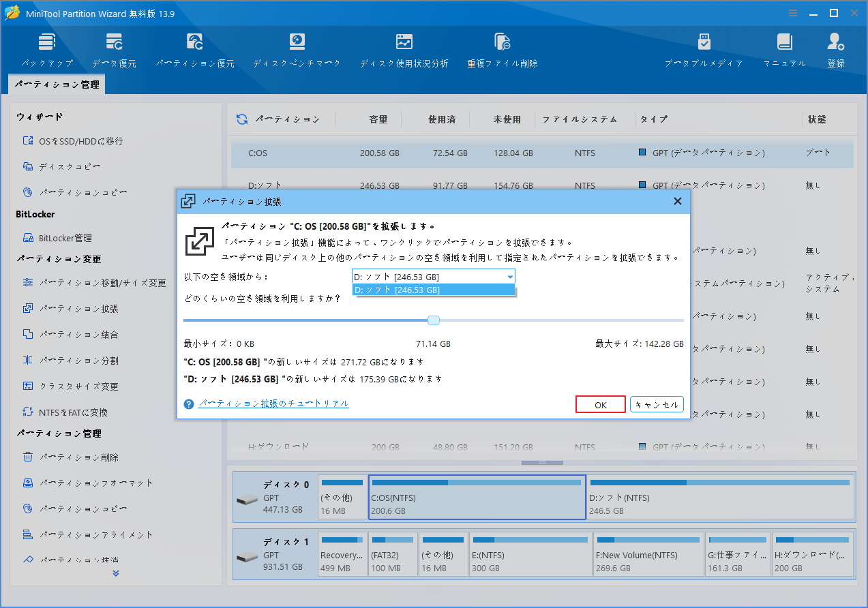This screenshot has width=868, height=608.
Task: Choose パーティション拡張 in sidebar
Action: (70, 309)
